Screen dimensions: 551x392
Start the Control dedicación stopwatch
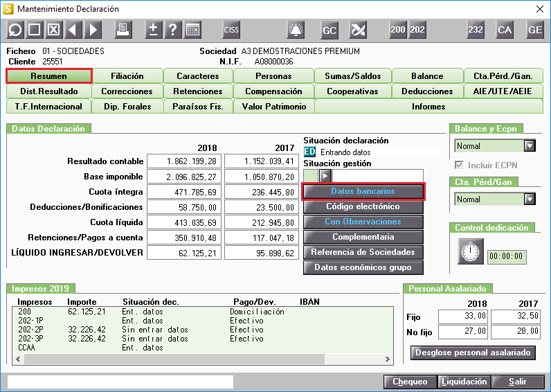click(471, 251)
